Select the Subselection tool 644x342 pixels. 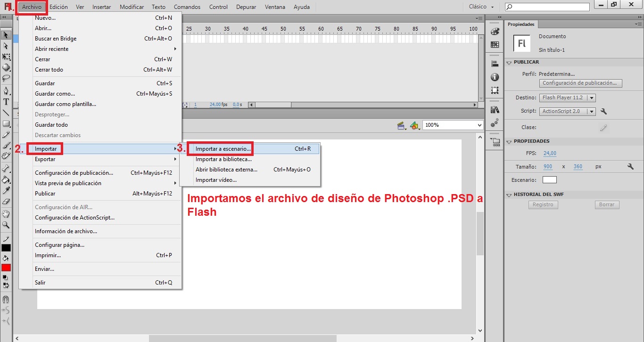click(6, 46)
